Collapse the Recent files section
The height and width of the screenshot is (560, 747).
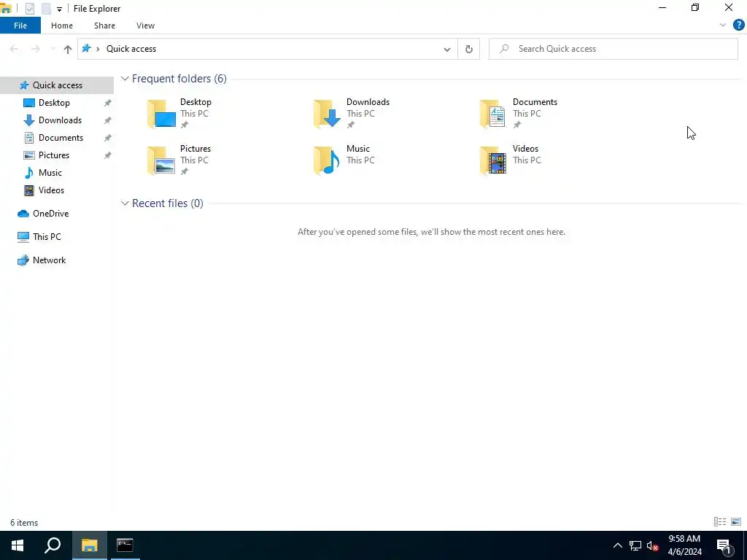[x=125, y=203]
